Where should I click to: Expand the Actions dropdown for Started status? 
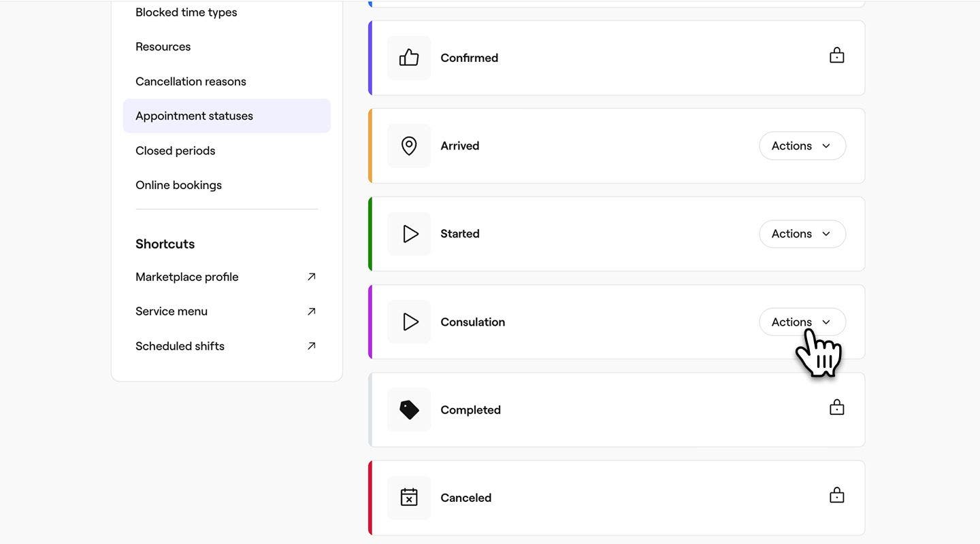click(x=802, y=234)
